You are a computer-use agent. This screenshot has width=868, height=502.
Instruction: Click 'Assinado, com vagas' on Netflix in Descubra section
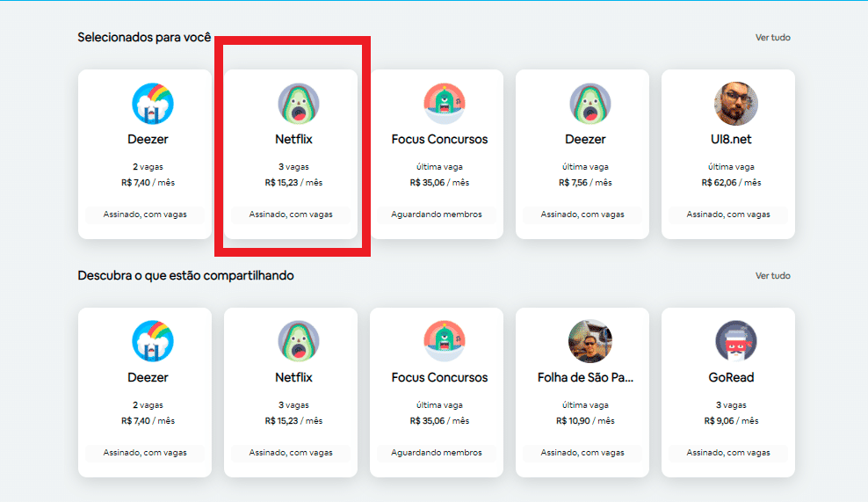click(x=291, y=453)
